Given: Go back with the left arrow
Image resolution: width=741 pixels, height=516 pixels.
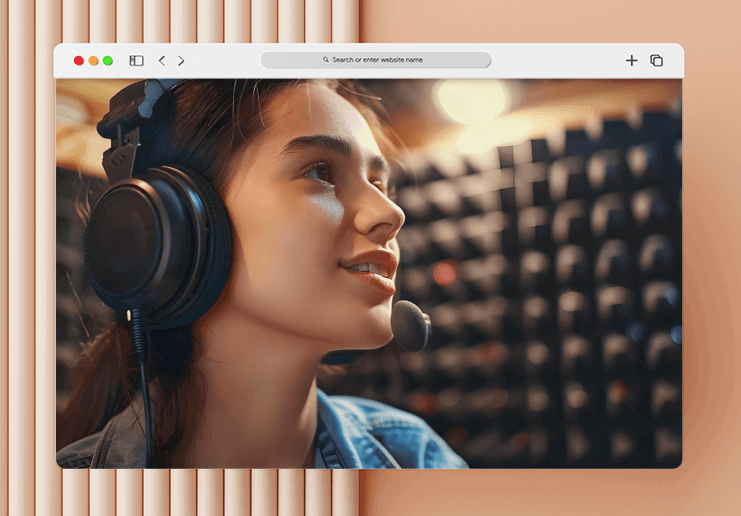Looking at the screenshot, I should (x=162, y=61).
